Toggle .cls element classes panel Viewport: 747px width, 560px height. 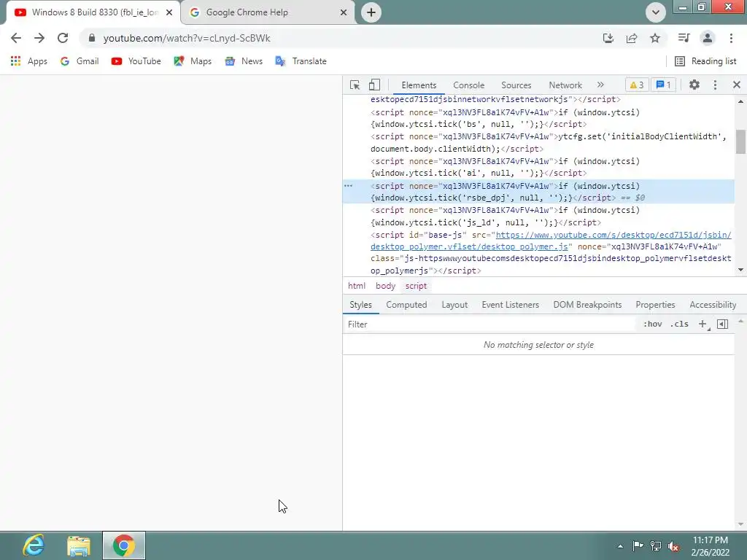coord(679,324)
